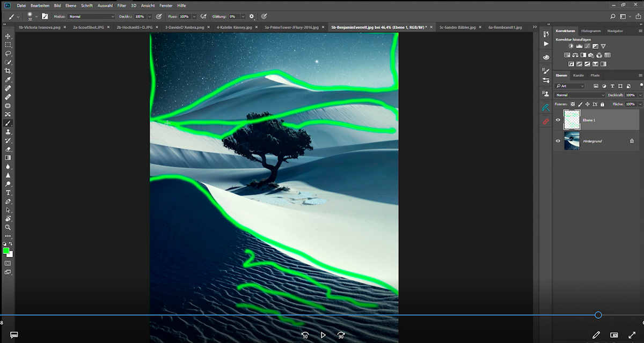Click the green foreground color swatch
Image resolution: width=644 pixels, height=343 pixels.
pos(6,251)
